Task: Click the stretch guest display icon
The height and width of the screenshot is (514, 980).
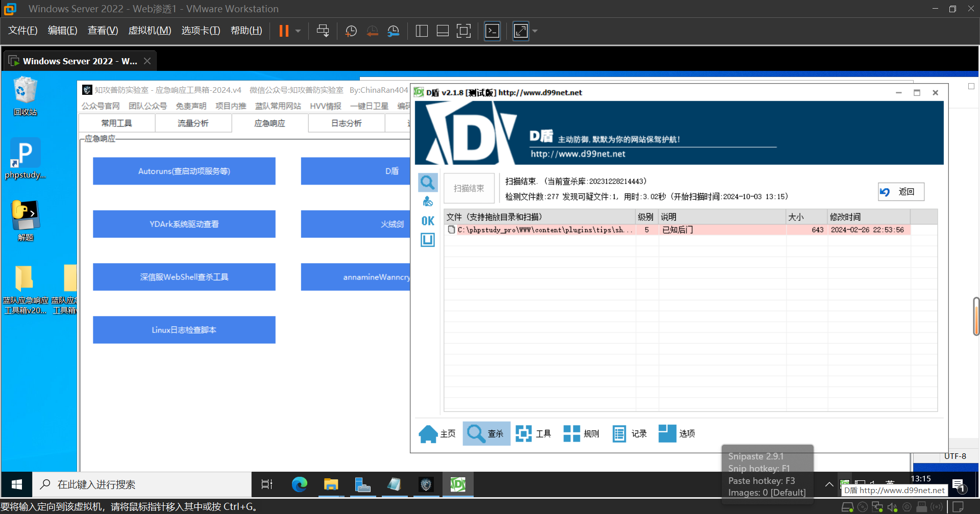Action: [x=521, y=31]
